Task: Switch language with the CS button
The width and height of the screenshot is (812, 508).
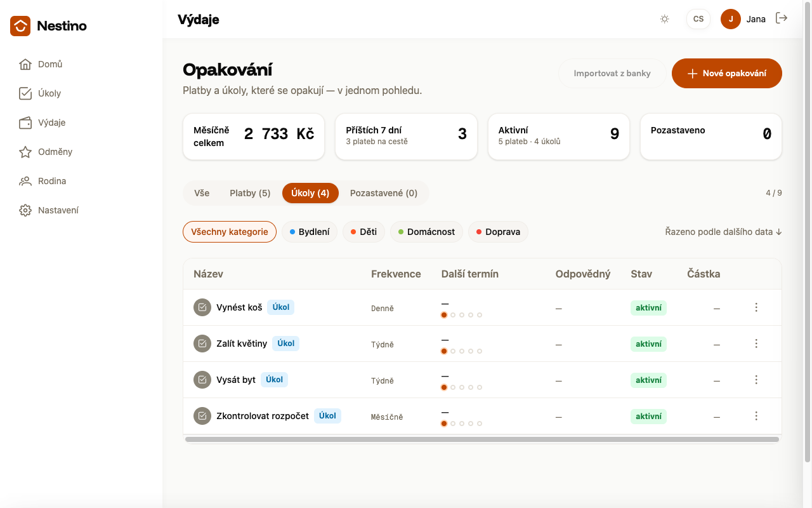Action: (698, 19)
